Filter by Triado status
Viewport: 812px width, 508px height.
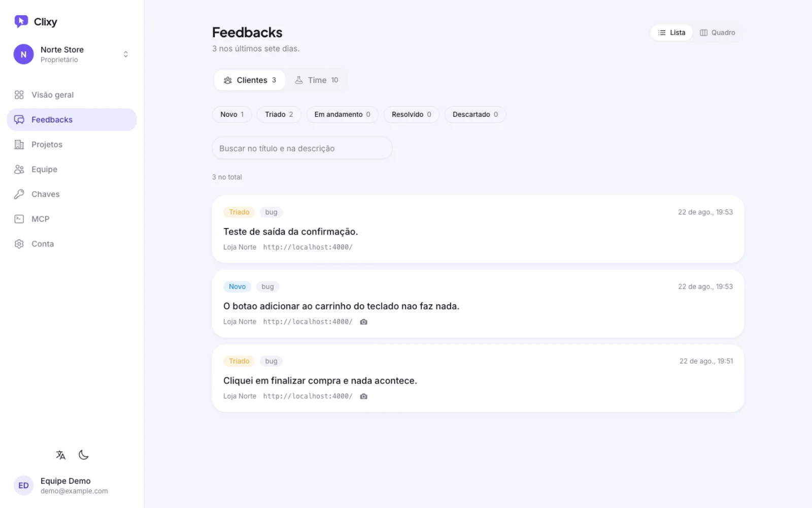(x=279, y=115)
